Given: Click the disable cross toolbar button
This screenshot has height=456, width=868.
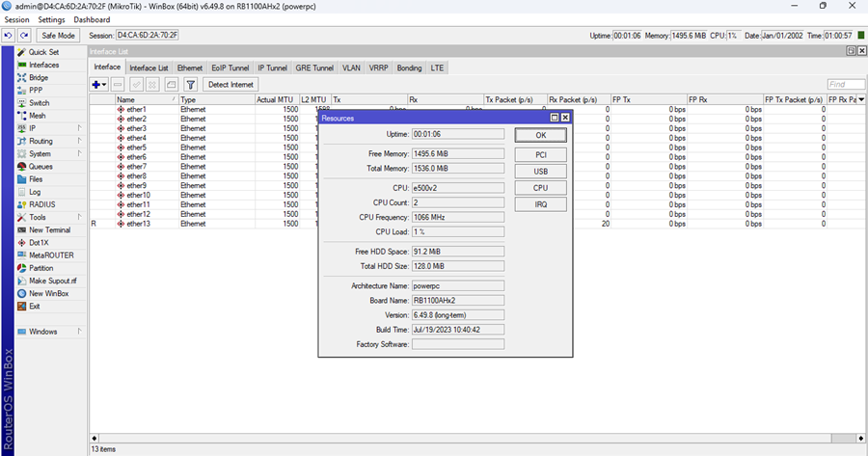Looking at the screenshot, I should [x=152, y=85].
